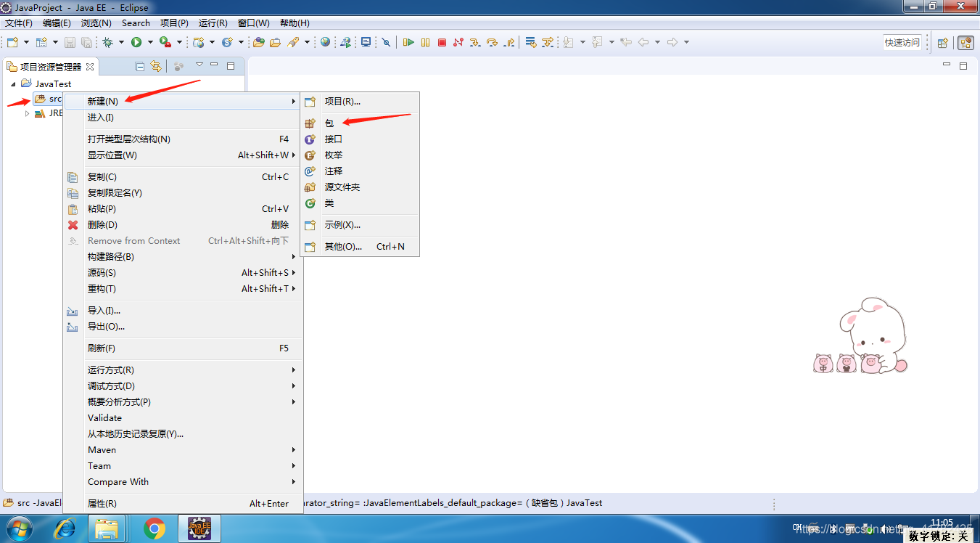Click the green Run icon

coord(136,42)
